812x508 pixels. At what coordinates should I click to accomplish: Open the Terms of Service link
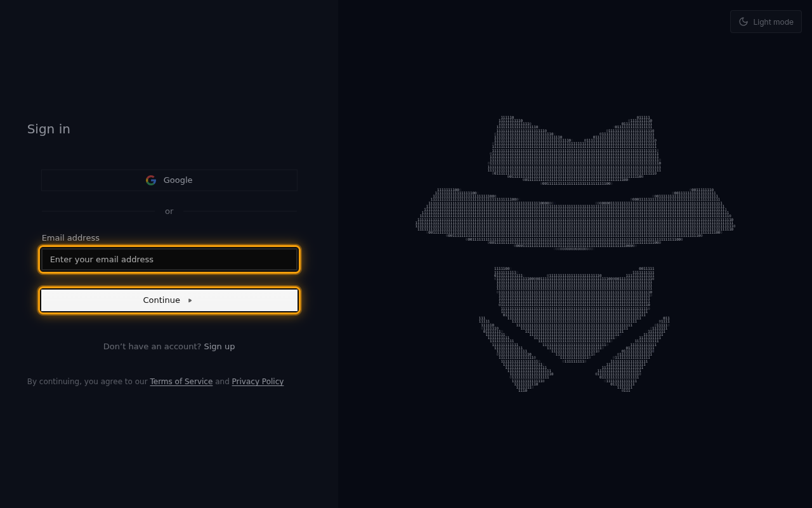(181, 382)
